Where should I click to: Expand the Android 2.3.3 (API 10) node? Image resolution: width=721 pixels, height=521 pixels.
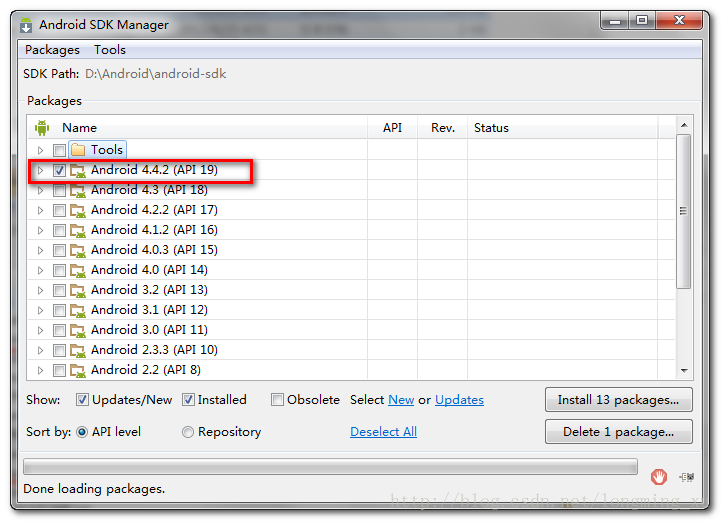point(40,350)
